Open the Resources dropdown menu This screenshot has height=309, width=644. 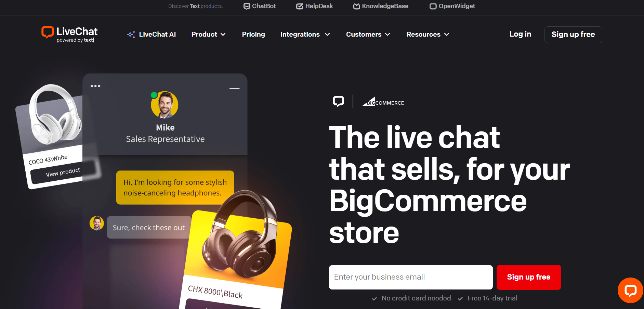(x=428, y=34)
